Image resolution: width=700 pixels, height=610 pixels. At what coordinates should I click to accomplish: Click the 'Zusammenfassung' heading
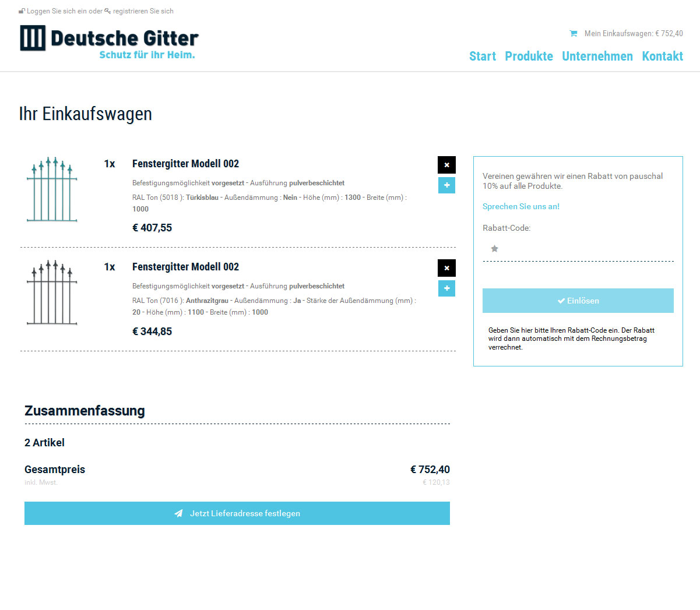point(85,411)
